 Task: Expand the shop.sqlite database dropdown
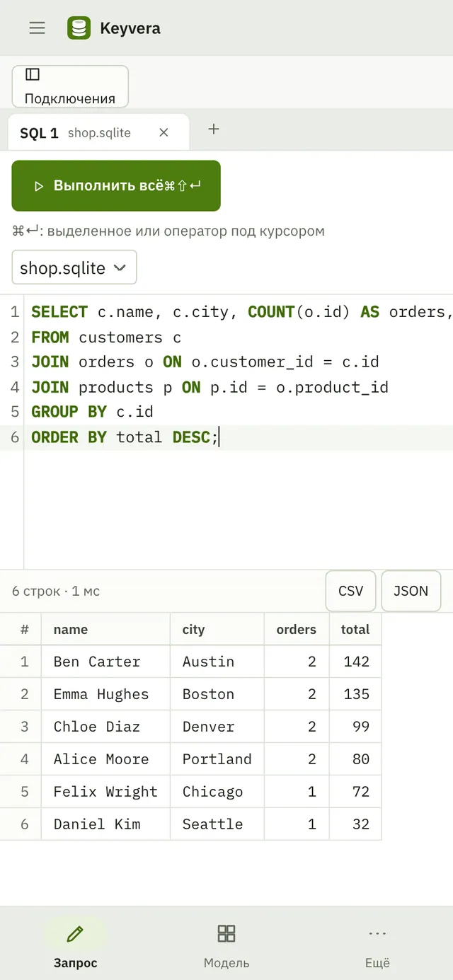tap(74, 268)
